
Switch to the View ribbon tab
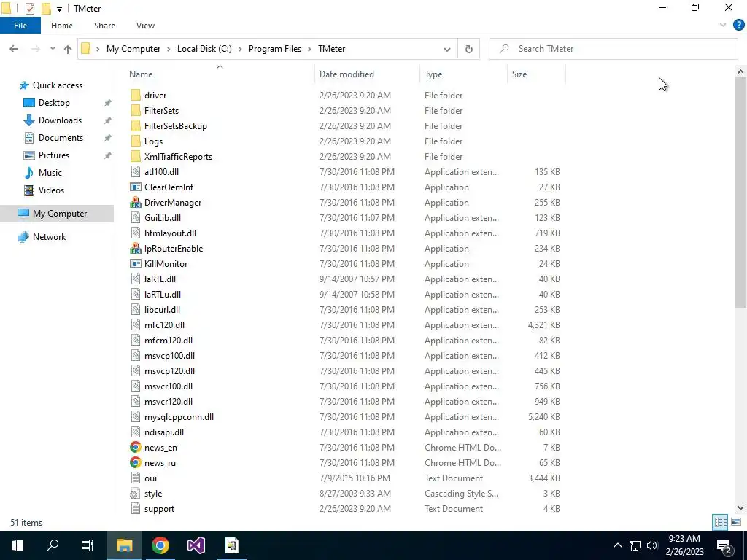(145, 26)
